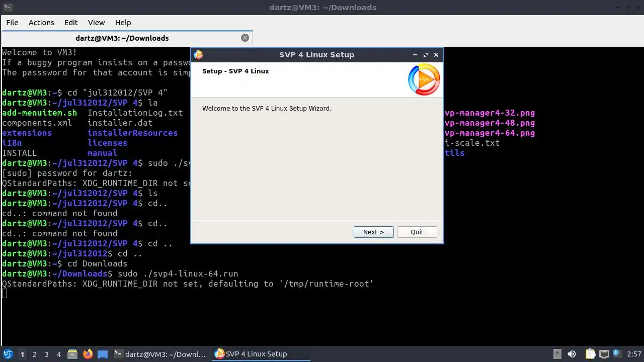Focus SVP 4 Linux Setup taskbar button
Screen dimensions: 644x362
261,354
